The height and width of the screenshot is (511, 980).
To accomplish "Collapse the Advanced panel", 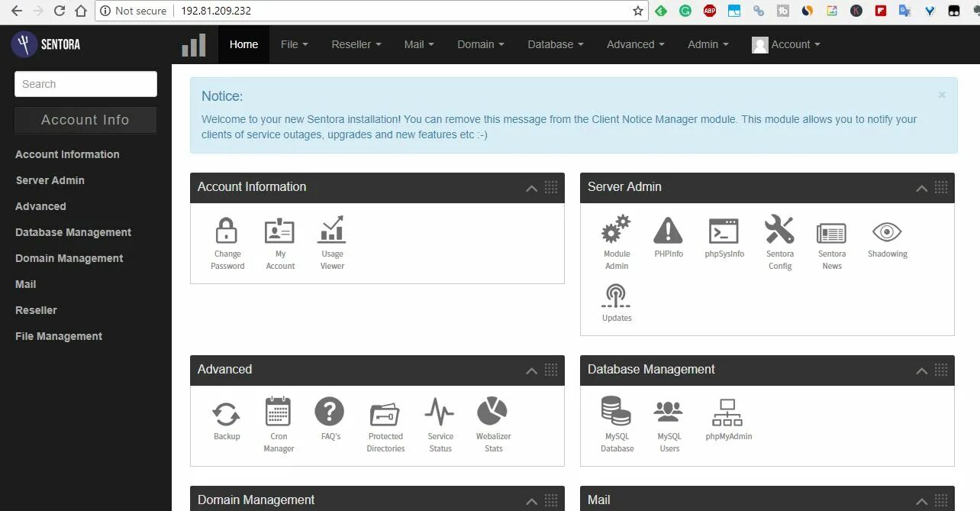I will click(x=531, y=370).
